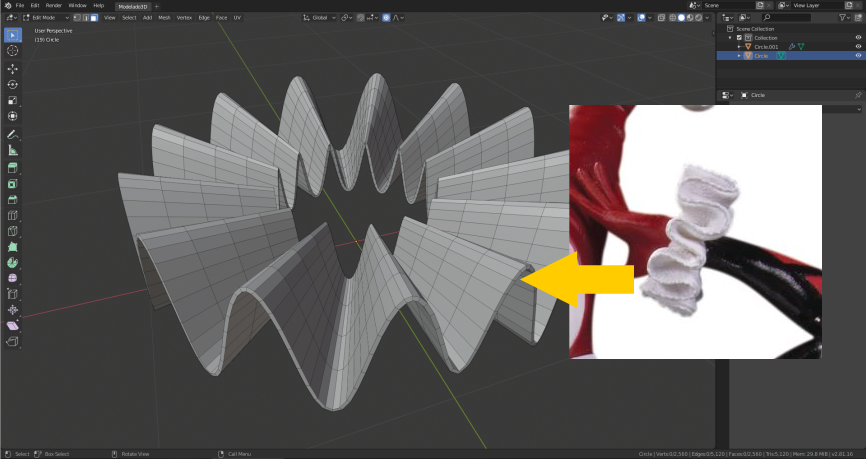Select the Cursor tool

point(12,51)
